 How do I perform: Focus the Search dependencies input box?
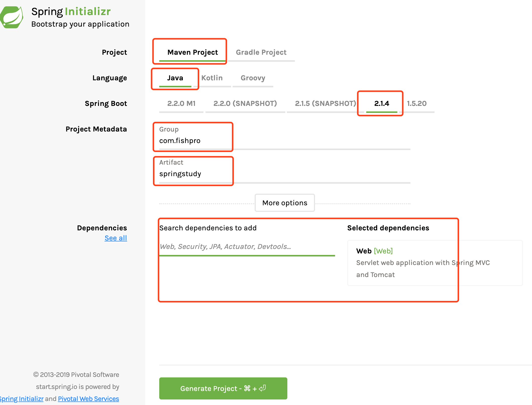tap(247, 247)
